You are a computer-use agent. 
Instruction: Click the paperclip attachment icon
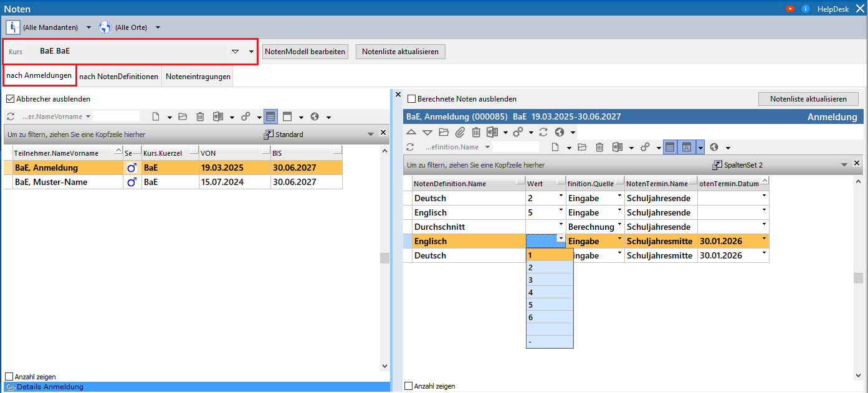[x=459, y=132]
